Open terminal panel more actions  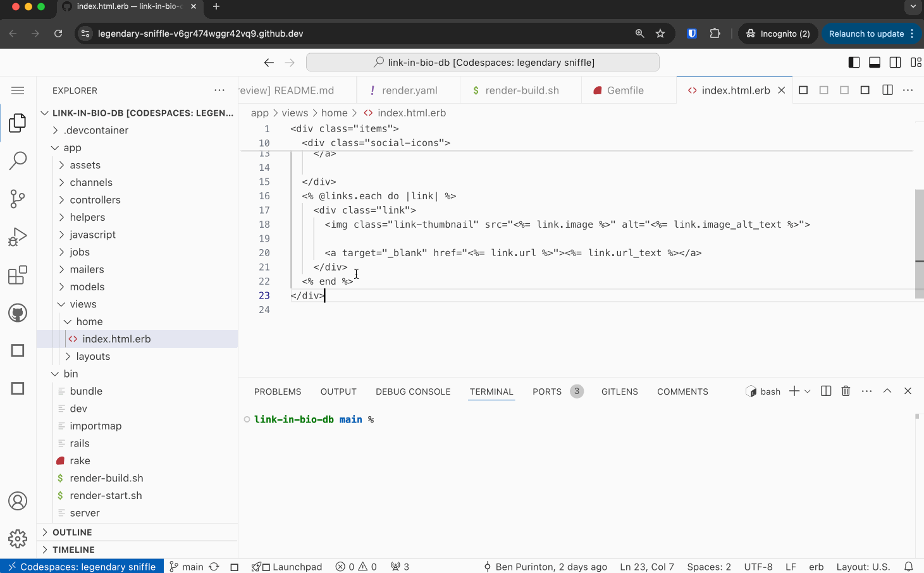(867, 391)
